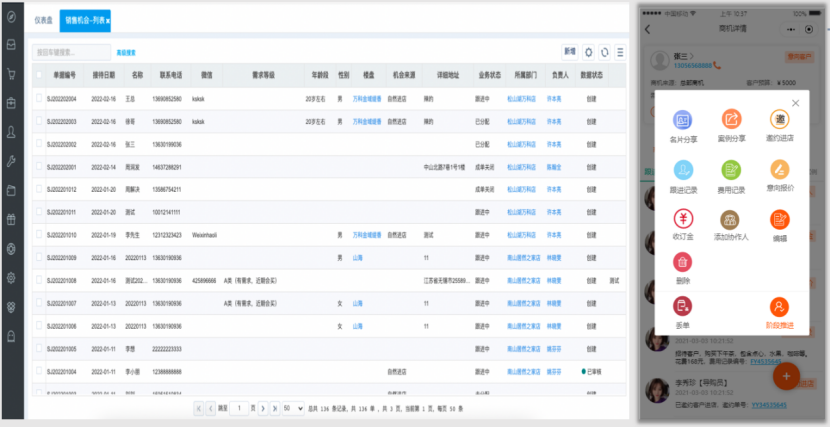
Task: Open the folder icon in sidebar
Action: [x=11, y=190]
